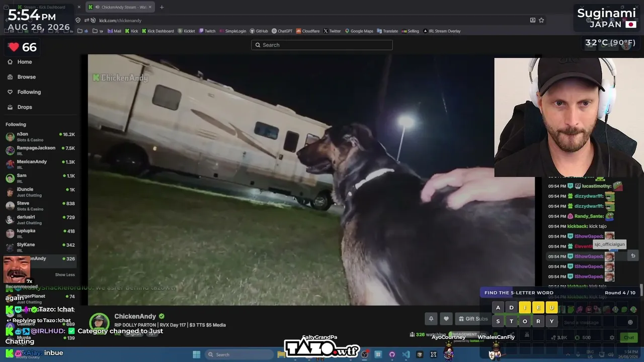Bookmark this page with the star icon
The height and width of the screenshot is (362, 644).
[x=541, y=20]
